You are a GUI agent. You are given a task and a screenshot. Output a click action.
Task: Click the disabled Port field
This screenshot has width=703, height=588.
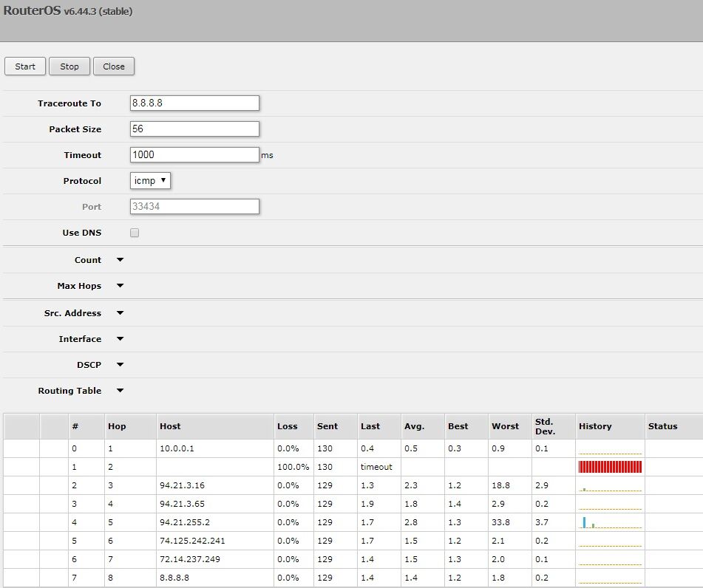(x=194, y=207)
